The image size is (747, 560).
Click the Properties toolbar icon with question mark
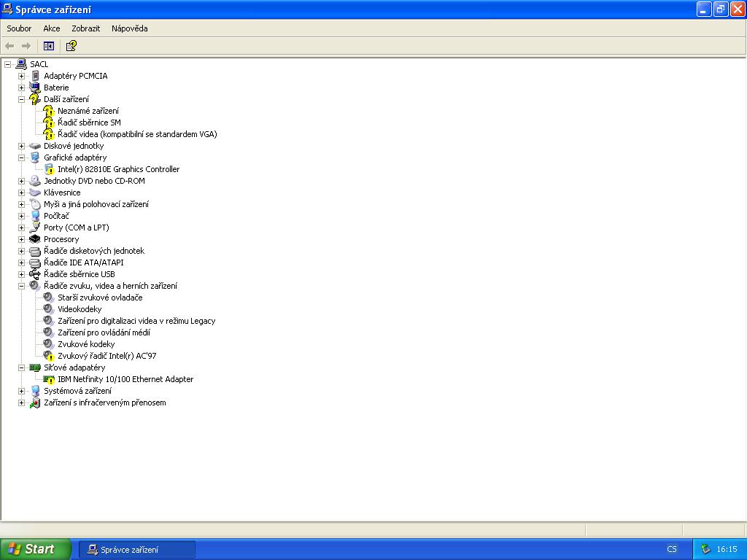point(71,46)
